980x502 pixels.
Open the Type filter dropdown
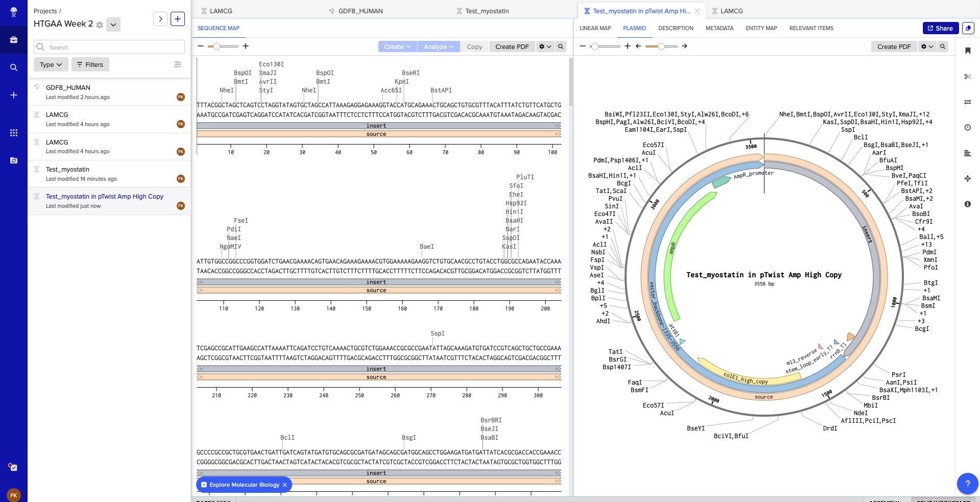click(x=51, y=64)
